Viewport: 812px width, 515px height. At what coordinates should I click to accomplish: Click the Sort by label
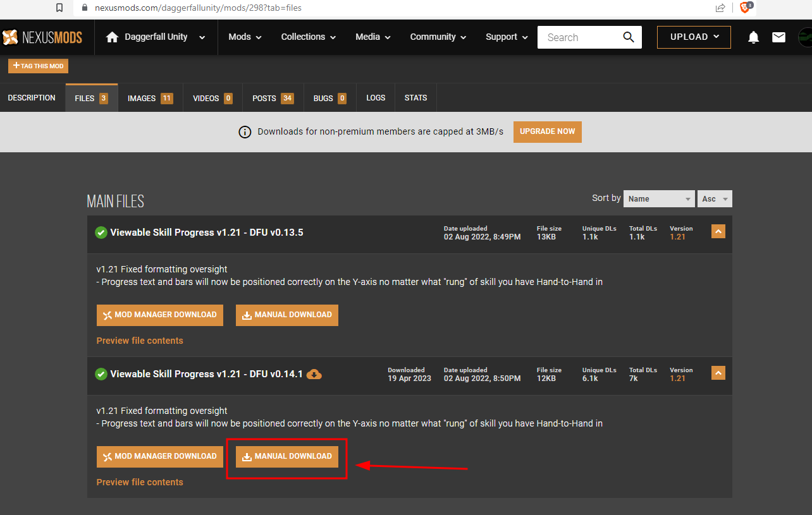click(606, 198)
